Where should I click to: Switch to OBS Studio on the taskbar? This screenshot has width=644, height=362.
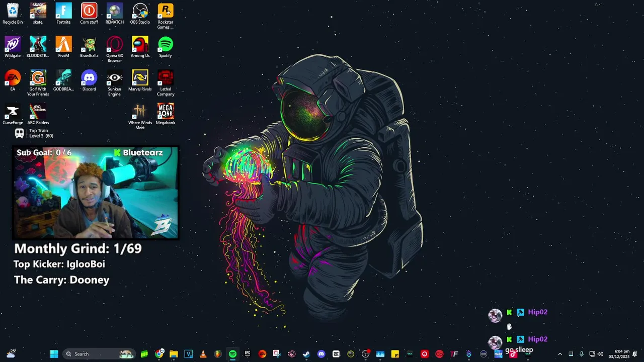click(x=365, y=354)
